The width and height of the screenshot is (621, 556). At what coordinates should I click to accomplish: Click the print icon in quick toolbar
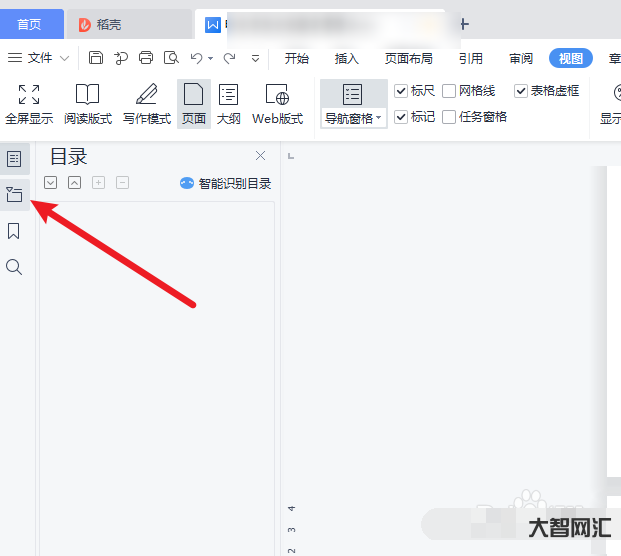tap(146, 58)
